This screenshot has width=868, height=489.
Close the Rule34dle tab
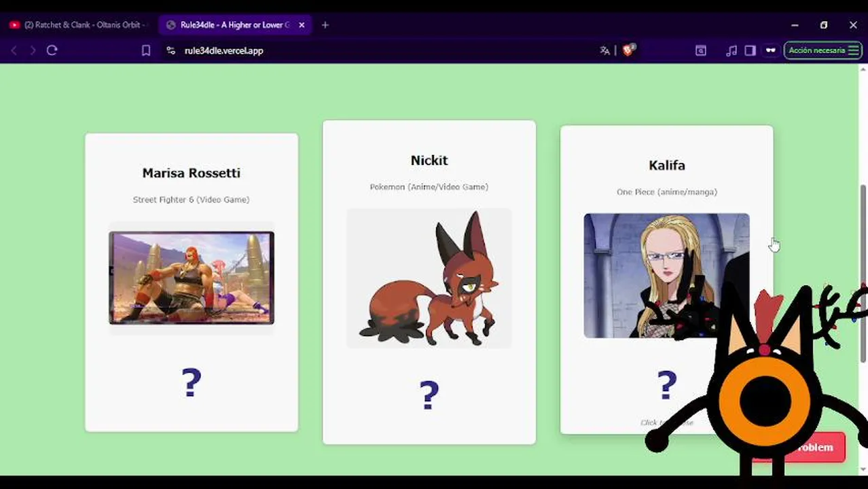click(302, 25)
